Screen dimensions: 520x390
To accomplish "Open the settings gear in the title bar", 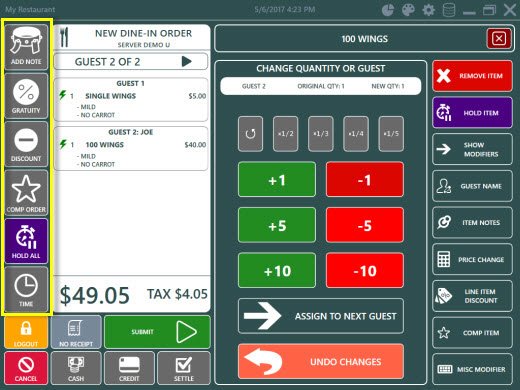I will coord(428,10).
